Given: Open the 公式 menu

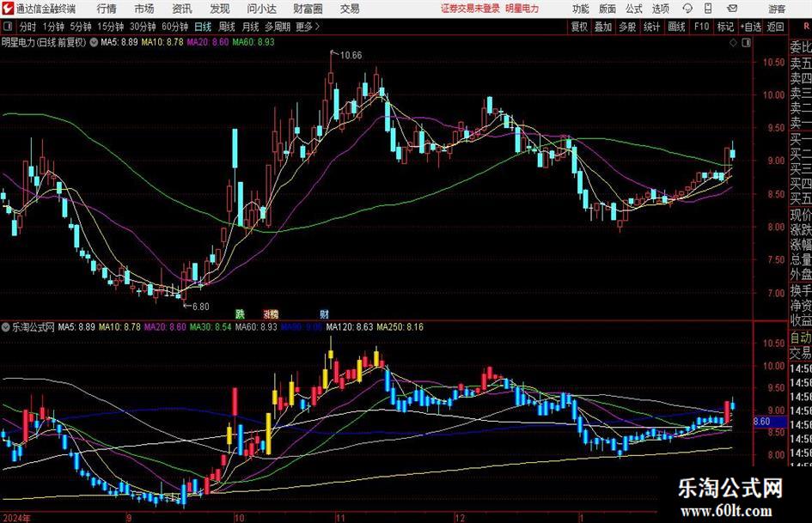Looking at the screenshot, I should 633,9.
